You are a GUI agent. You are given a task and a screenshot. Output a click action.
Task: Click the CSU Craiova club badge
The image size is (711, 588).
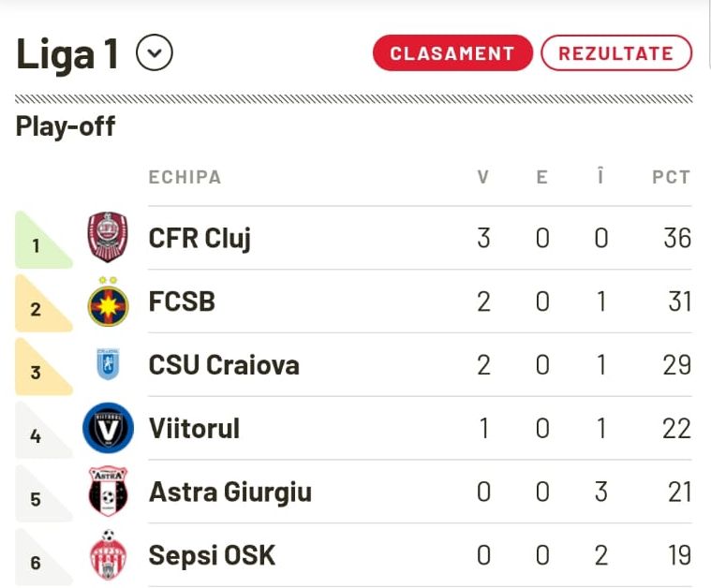108,364
